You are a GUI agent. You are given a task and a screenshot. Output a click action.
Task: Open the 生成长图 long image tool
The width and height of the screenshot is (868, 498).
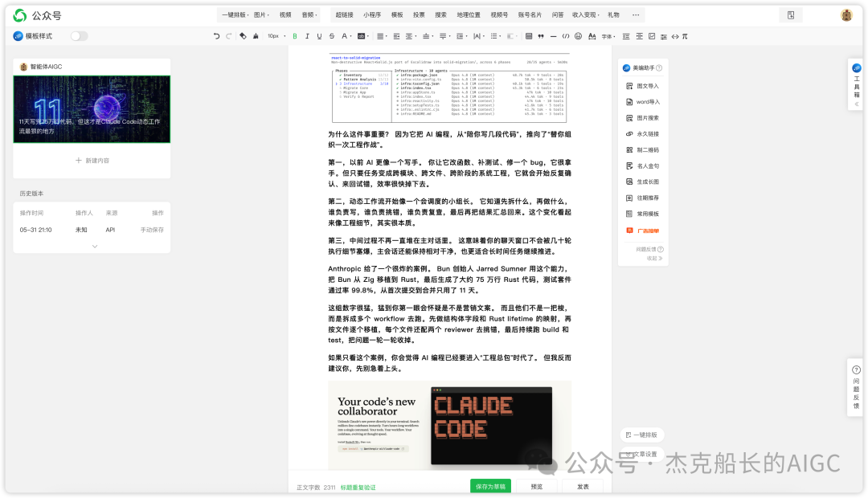(x=643, y=182)
